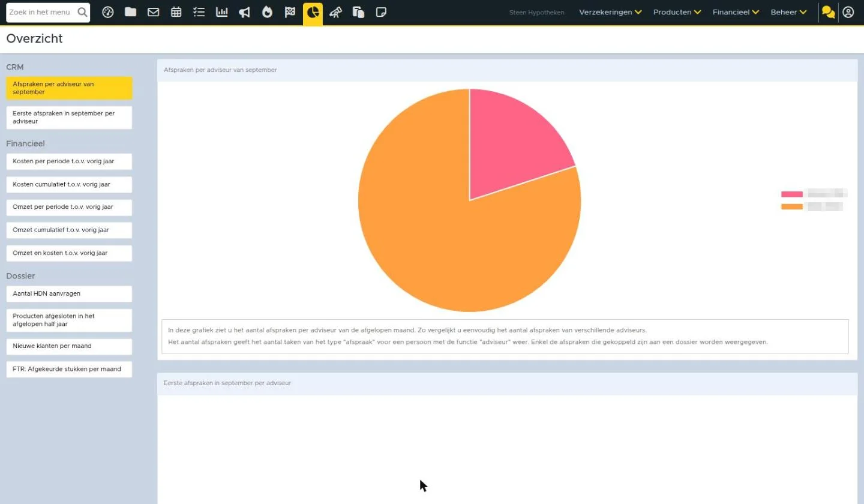Expand the Financieel dropdown menu
Image resolution: width=864 pixels, height=504 pixels.
(736, 12)
